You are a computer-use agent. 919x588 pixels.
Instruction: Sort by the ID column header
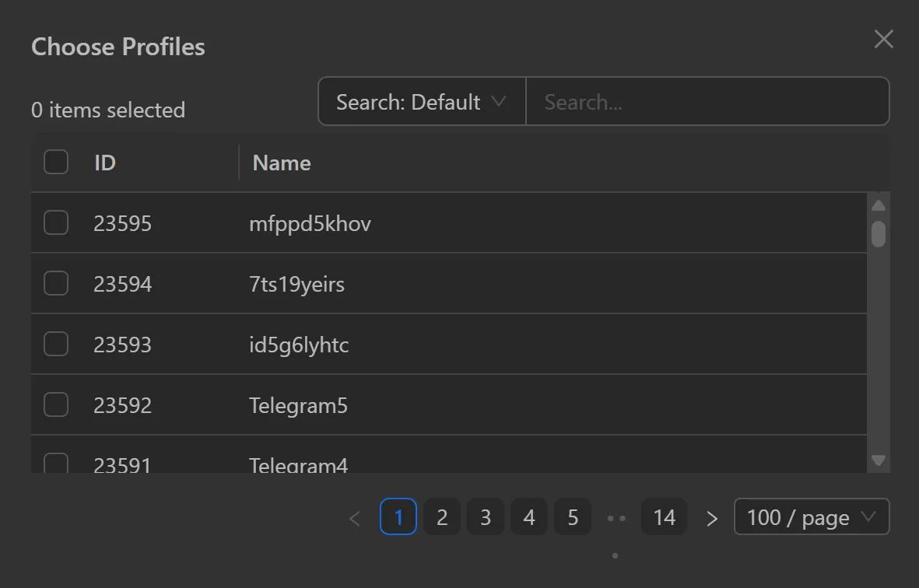tap(104, 162)
